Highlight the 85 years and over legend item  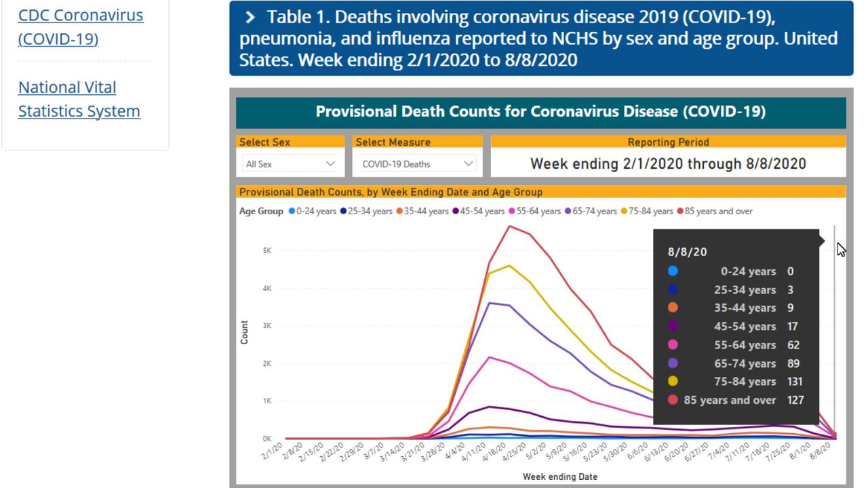click(681, 211)
